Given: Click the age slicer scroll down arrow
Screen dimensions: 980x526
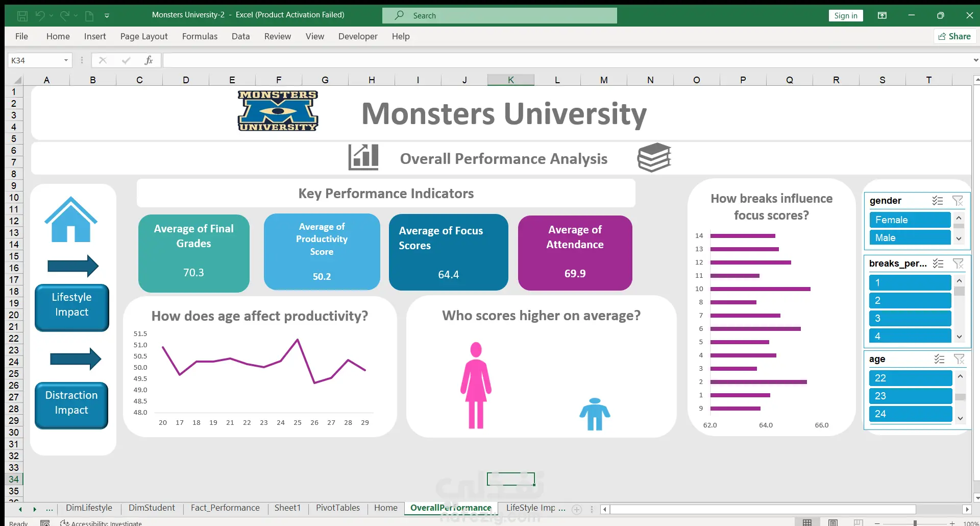Looking at the screenshot, I should click(960, 418).
